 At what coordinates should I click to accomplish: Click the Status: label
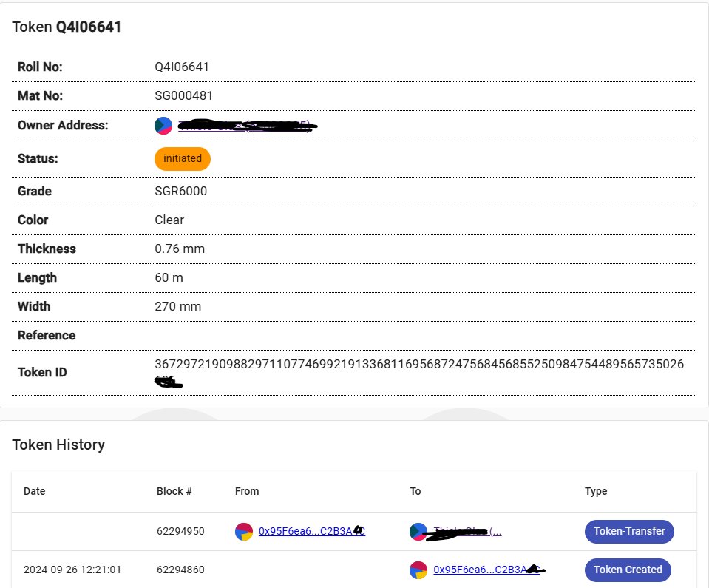click(x=38, y=159)
